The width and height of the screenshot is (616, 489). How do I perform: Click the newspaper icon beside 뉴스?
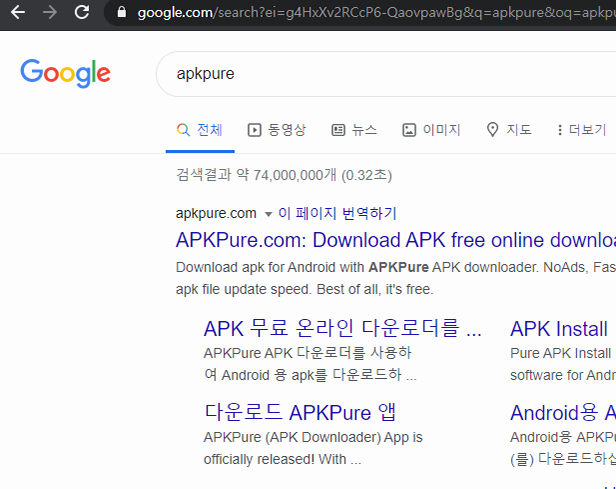point(338,130)
